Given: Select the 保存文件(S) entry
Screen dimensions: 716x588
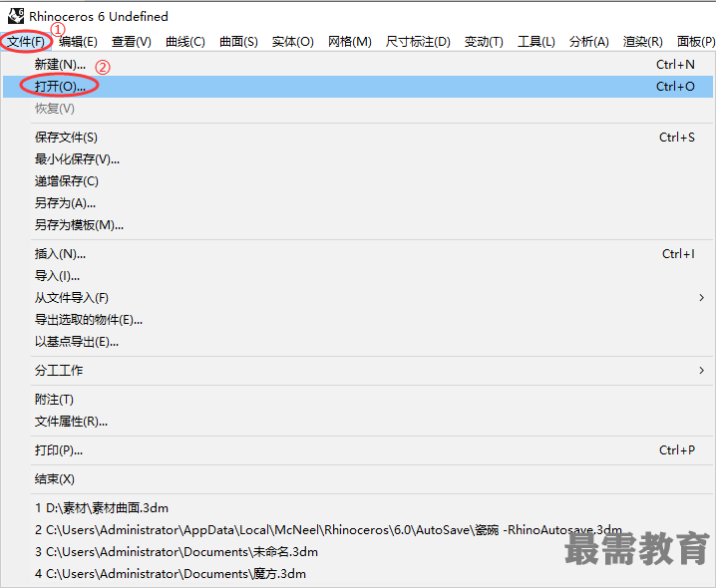Looking at the screenshot, I should click(x=358, y=137).
